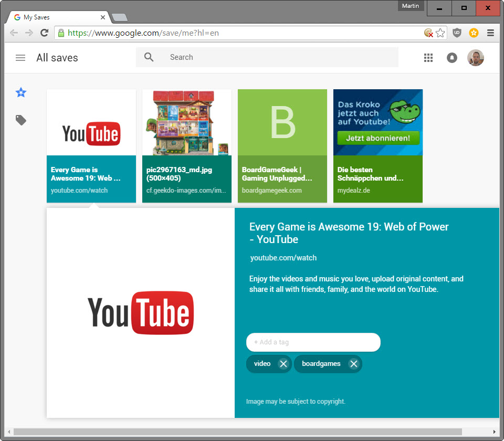504x441 pixels.
Task: Open the BoardGameGeek saved card
Action: click(x=282, y=146)
